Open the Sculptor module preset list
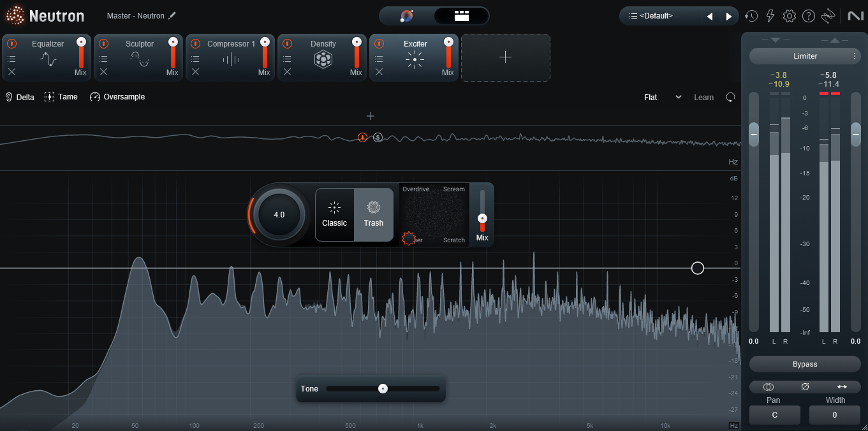 tap(103, 59)
